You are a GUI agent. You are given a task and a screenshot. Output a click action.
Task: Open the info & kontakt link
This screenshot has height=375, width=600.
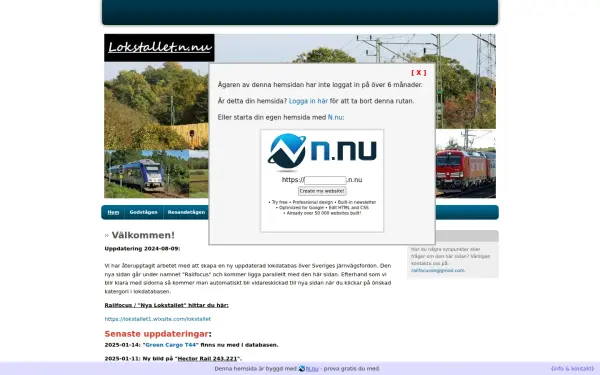[572, 368]
